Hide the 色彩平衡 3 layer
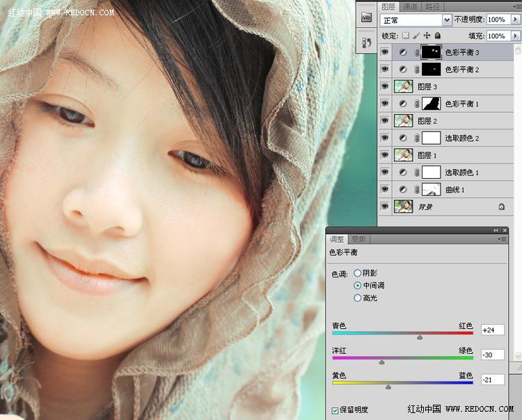522x420 pixels. point(385,52)
